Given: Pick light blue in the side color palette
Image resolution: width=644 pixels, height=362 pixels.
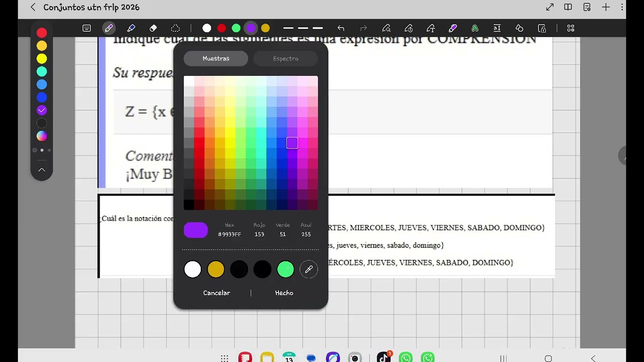Looking at the screenshot, I should (x=42, y=84).
